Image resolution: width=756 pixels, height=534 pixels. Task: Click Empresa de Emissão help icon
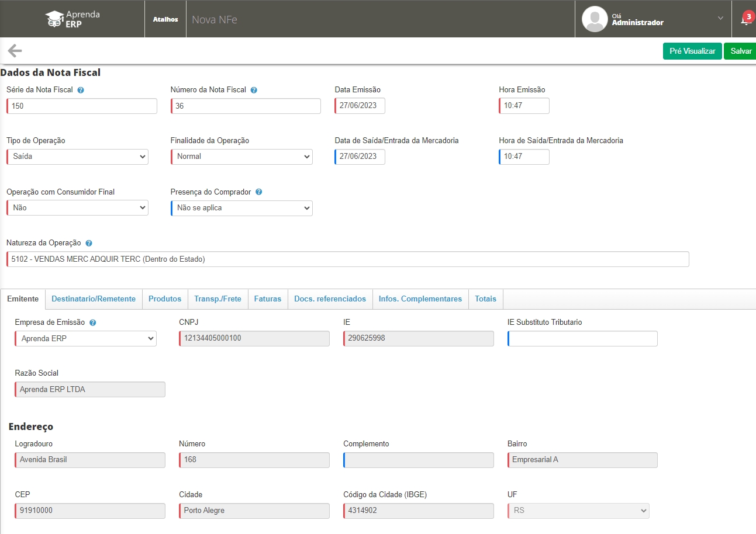[x=92, y=323]
